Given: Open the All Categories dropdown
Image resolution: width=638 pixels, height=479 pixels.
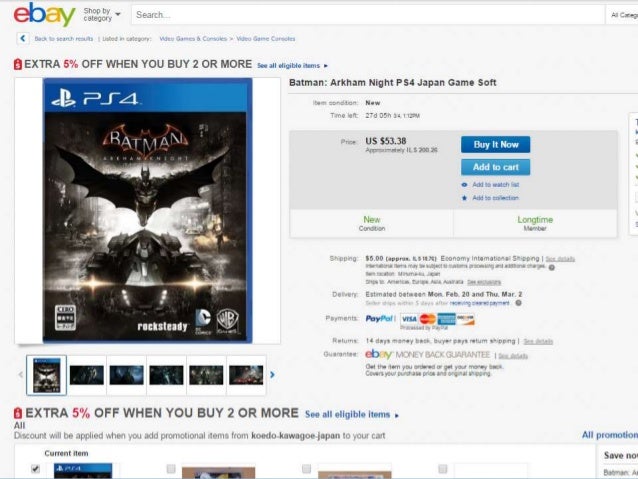Looking at the screenshot, I should click(x=623, y=15).
